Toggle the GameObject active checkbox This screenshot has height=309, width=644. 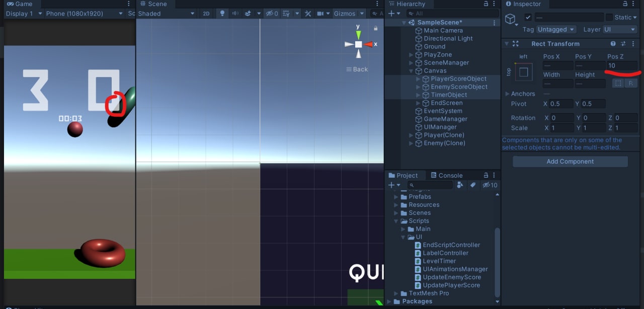(x=528, y=17)
